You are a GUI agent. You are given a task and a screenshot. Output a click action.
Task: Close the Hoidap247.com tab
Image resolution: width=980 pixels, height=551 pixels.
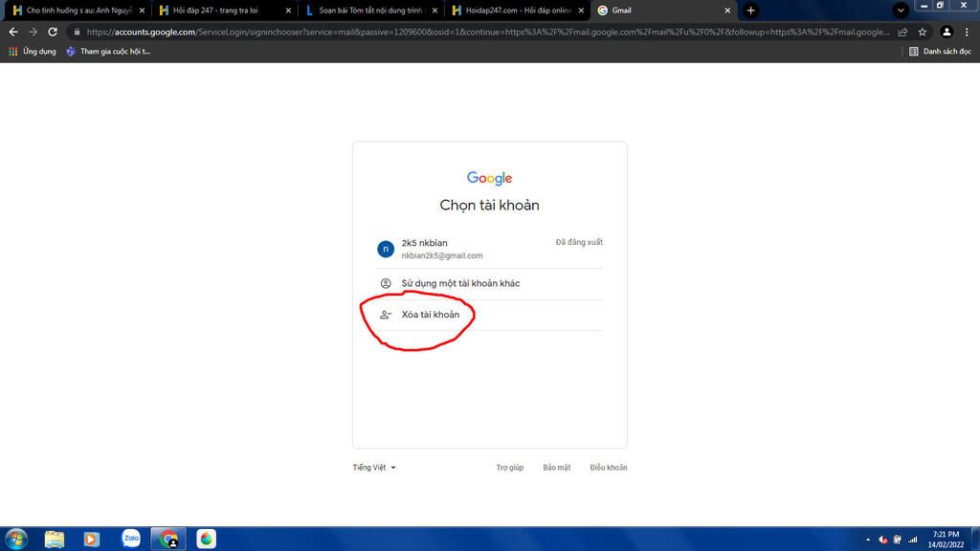(x=581, y=11)
